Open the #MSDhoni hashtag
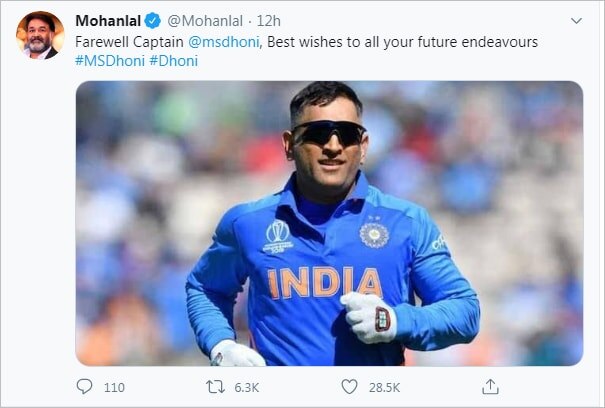Screen dimensions: 605x408 click(110, 61)
